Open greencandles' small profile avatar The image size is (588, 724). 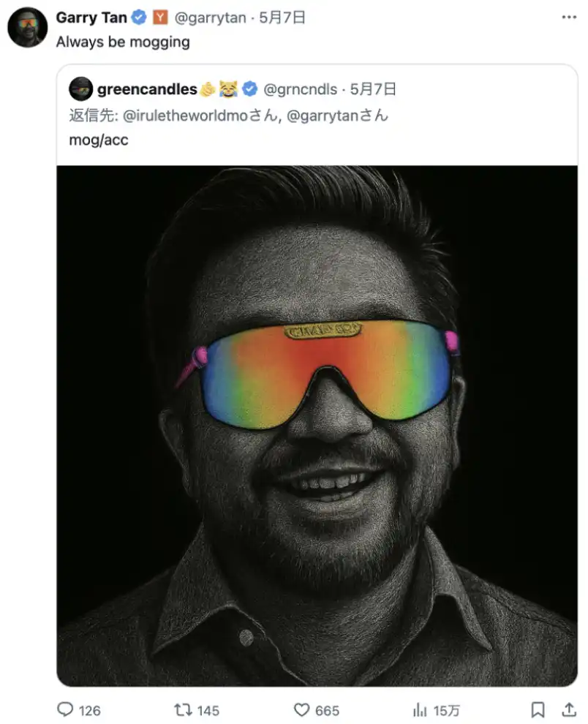(80, 89)
